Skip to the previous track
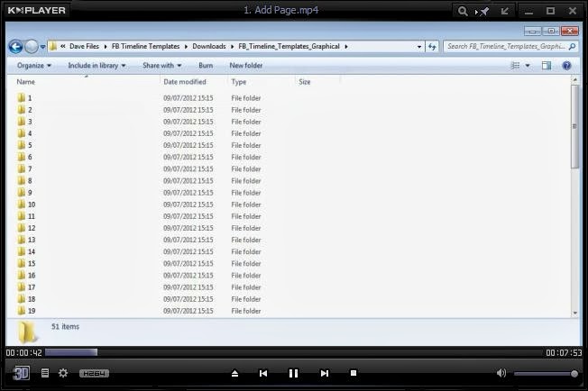This screenshot has height=391, width=588. (263, 373)
